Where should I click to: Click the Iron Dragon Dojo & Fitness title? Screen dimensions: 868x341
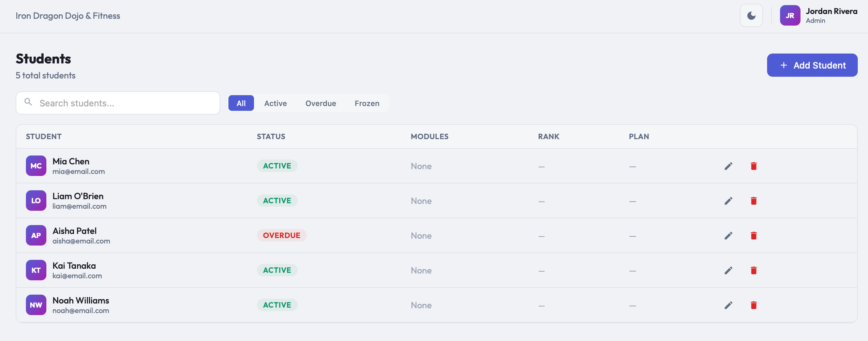tap(68, 16)
